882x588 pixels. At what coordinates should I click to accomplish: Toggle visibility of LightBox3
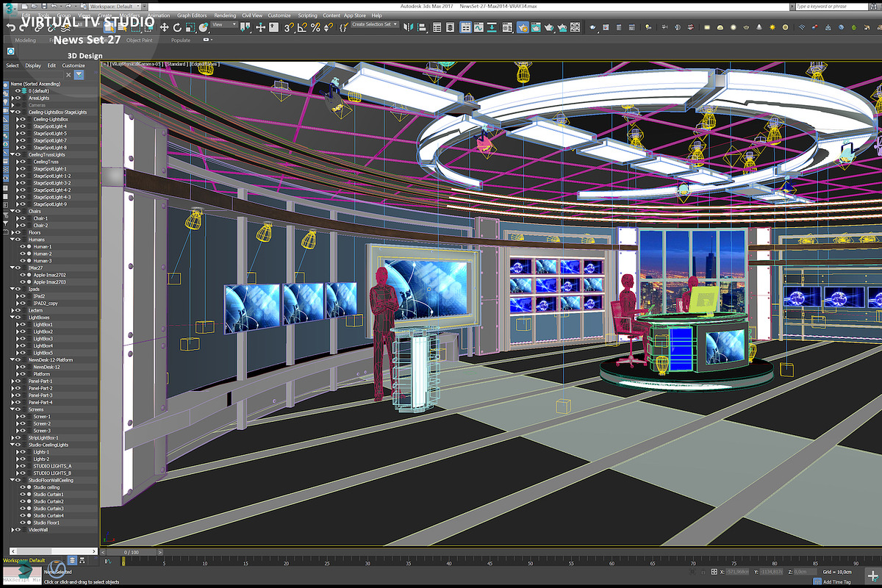23,339
